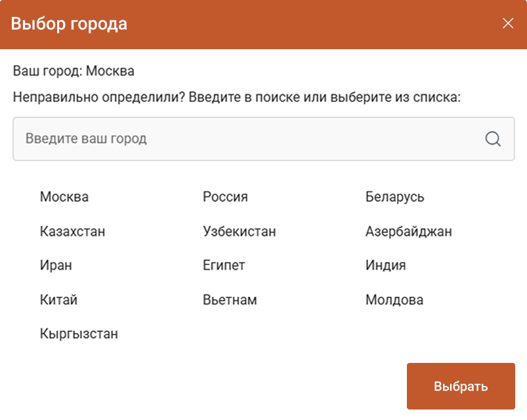Select Молдова from the list
Screen dimensions: 527x420
coord(394,299)
